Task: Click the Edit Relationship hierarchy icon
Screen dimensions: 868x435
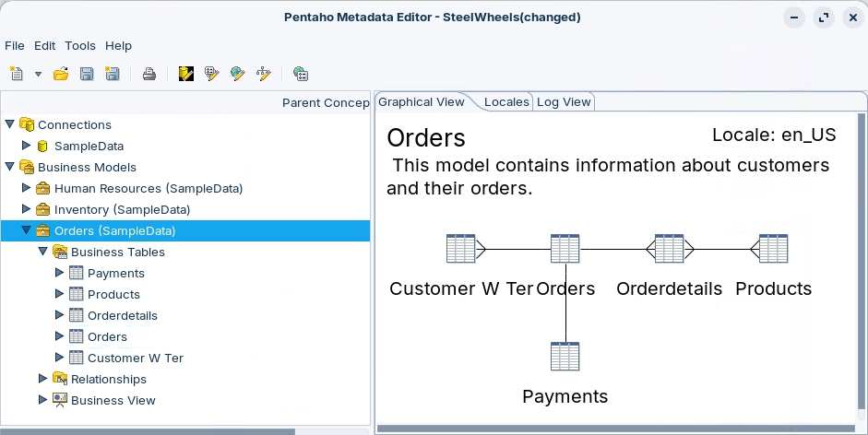Action: coord(264,74)
